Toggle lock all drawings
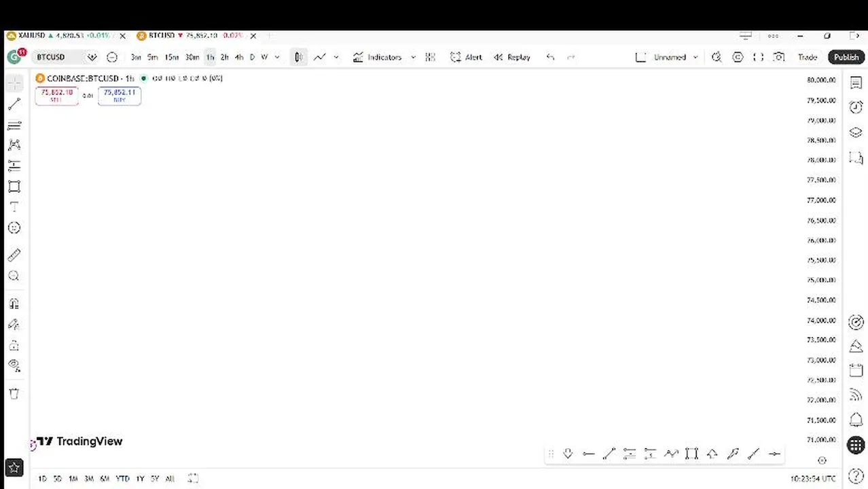 [14, 345]
